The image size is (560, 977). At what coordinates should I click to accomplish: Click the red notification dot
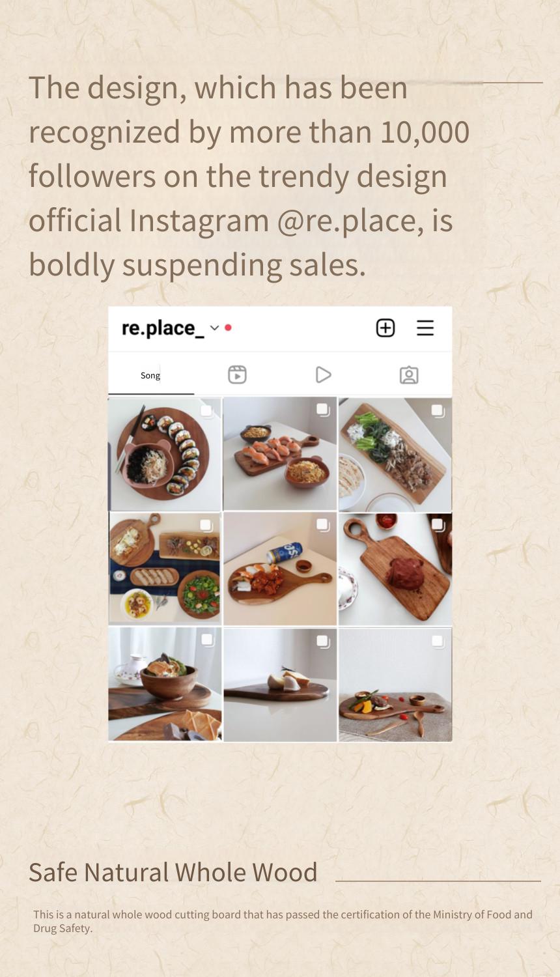click(228, 328)
